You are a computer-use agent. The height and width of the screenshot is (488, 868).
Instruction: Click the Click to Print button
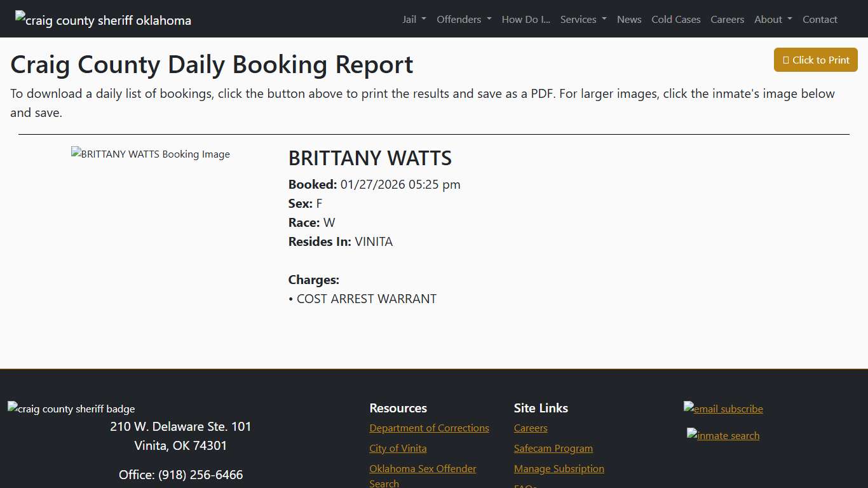(x=815, y=59)
